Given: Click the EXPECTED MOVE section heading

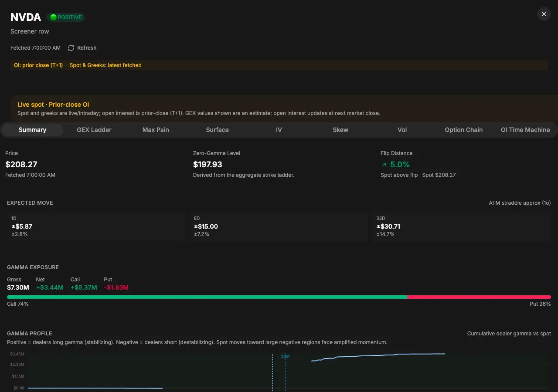Looking at the screenshot, I should point(30,203).
